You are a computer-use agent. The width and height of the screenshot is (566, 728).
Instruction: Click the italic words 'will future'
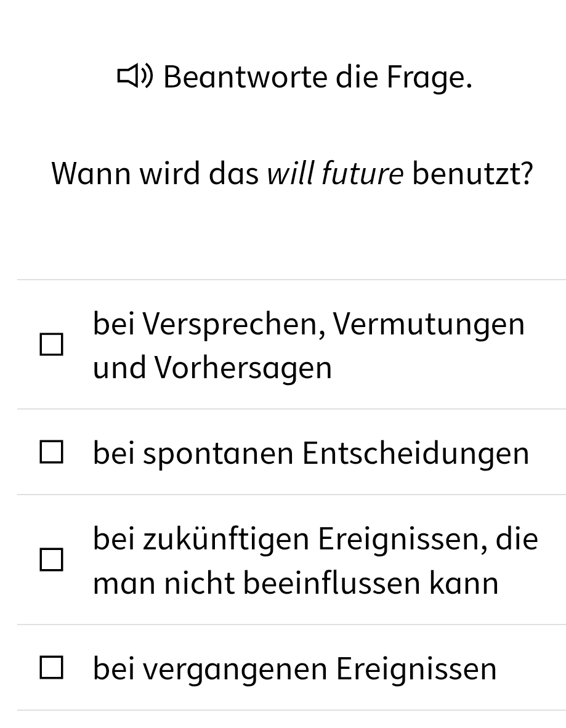[335, 174]
